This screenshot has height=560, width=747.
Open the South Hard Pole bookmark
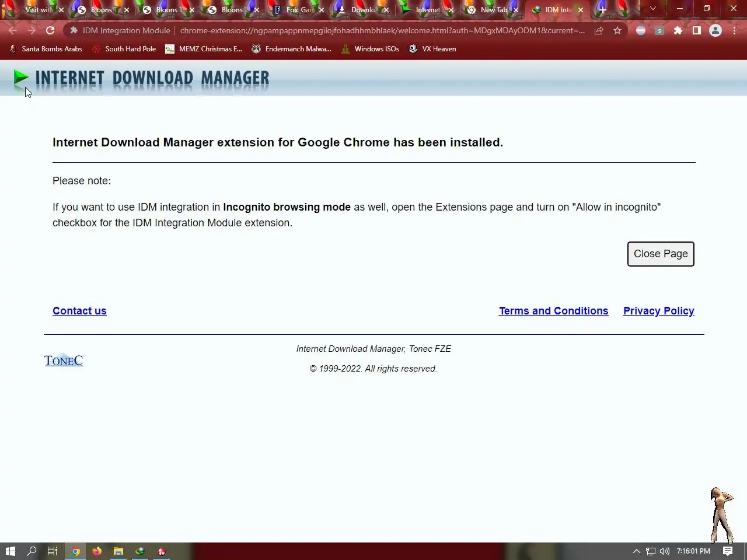[124, 49]
